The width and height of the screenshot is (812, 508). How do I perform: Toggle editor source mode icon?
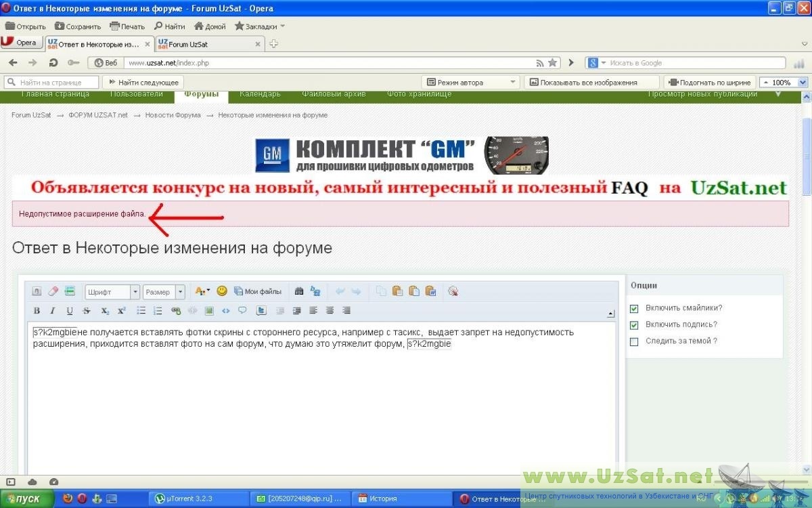click(37, 291)
